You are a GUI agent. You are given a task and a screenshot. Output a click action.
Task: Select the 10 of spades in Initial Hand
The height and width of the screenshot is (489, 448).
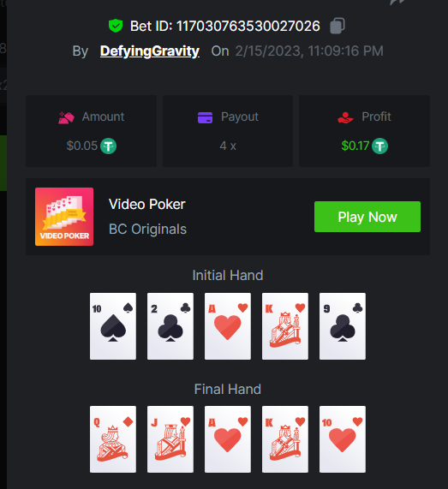pos(113,326)
